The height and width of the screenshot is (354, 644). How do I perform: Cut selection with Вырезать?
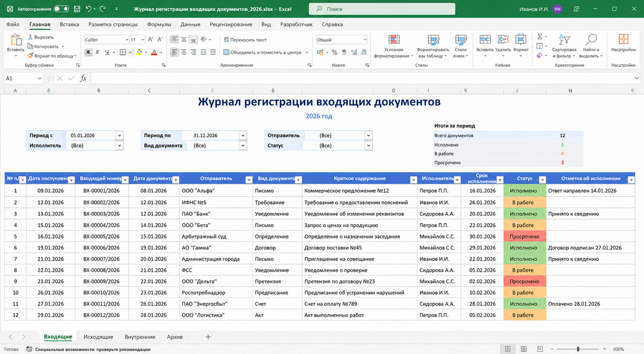40,37
